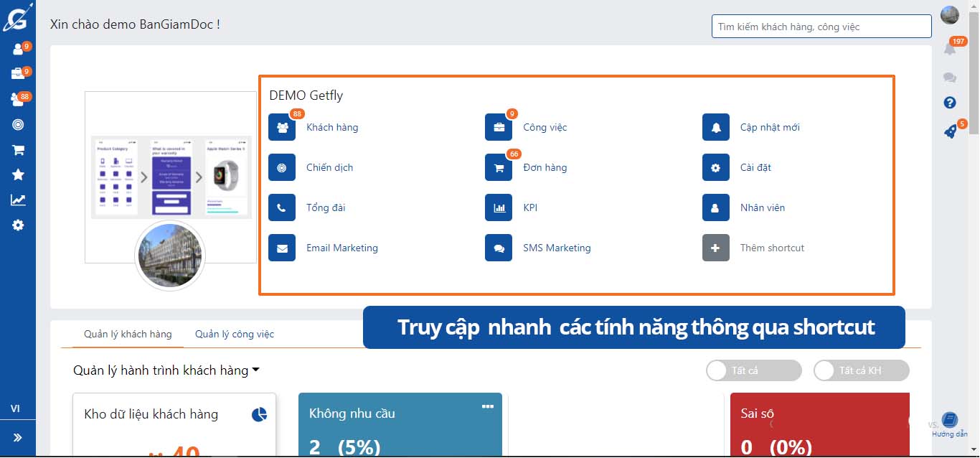Click the round company building avatar

170,256
